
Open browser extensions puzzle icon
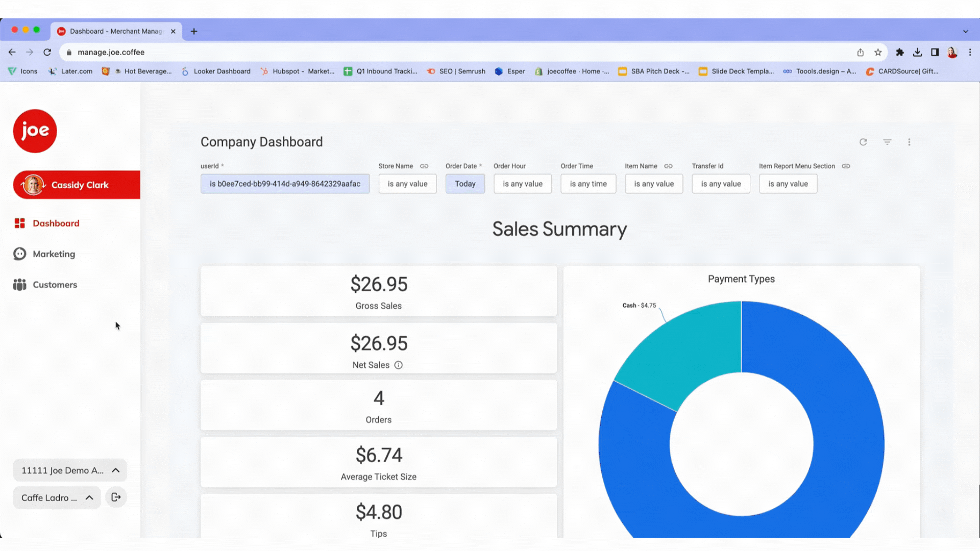coord(900,52)
